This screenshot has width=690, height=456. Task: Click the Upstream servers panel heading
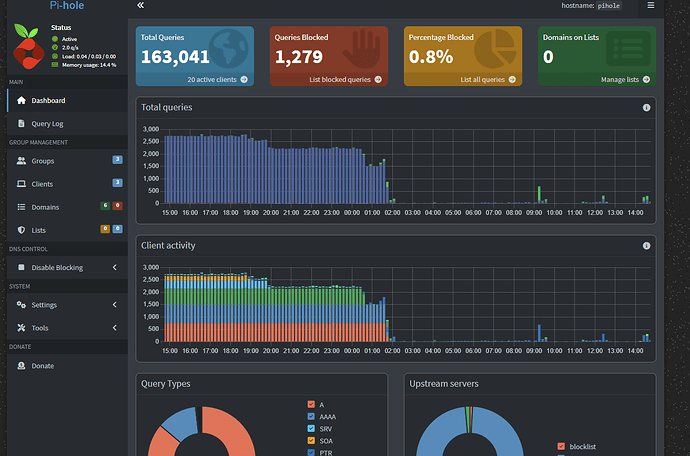click(444, 384)
